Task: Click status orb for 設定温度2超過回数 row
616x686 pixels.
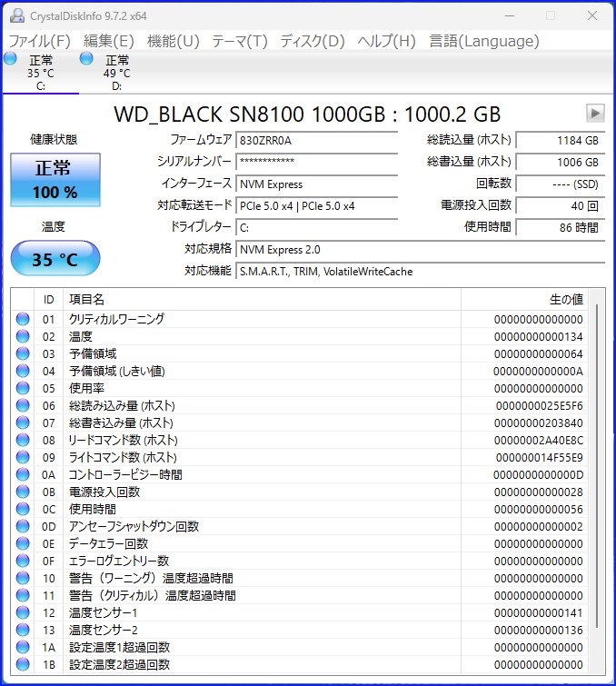Action: [23, 664]
